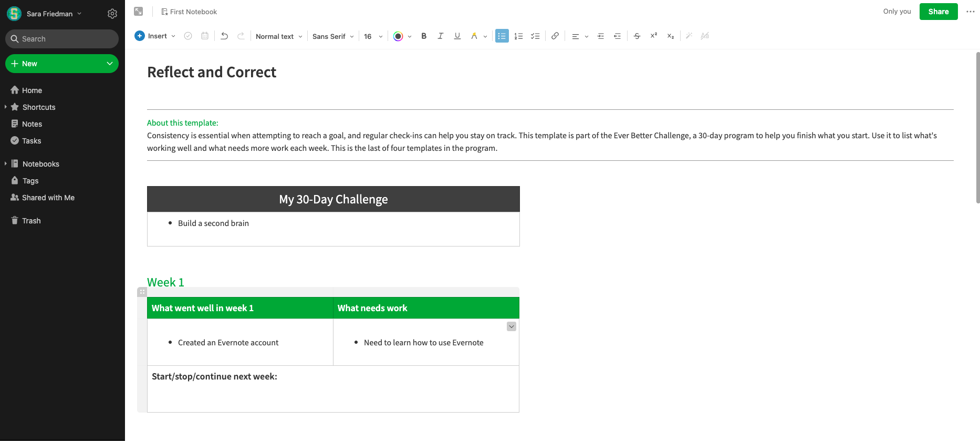Image resolution: width=980 pixels, height=441 pixels.
Task: Toggle bold formatting
Action: [x=424, y=36]
